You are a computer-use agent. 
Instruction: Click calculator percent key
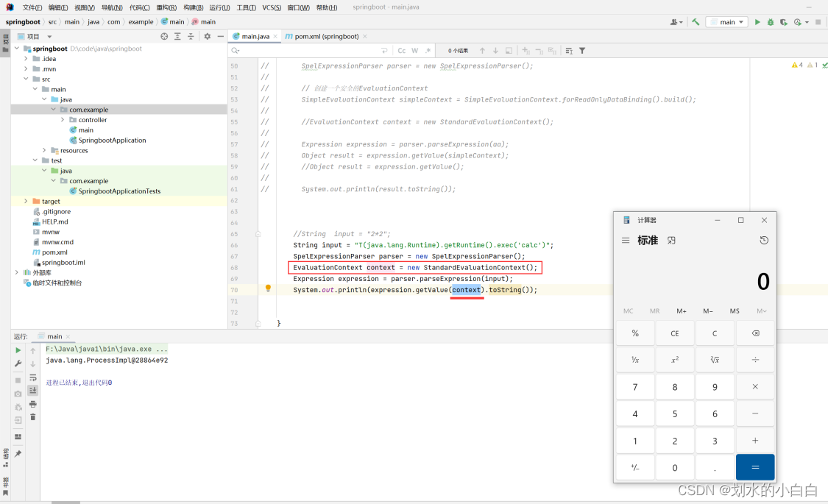coord(634,333)
